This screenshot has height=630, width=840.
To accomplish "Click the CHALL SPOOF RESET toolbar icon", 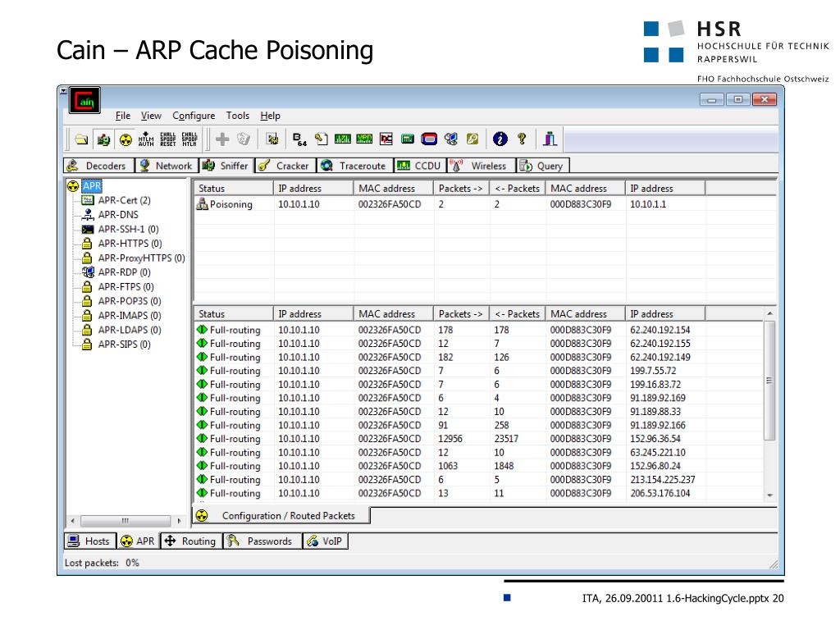I will coord(167,139).
